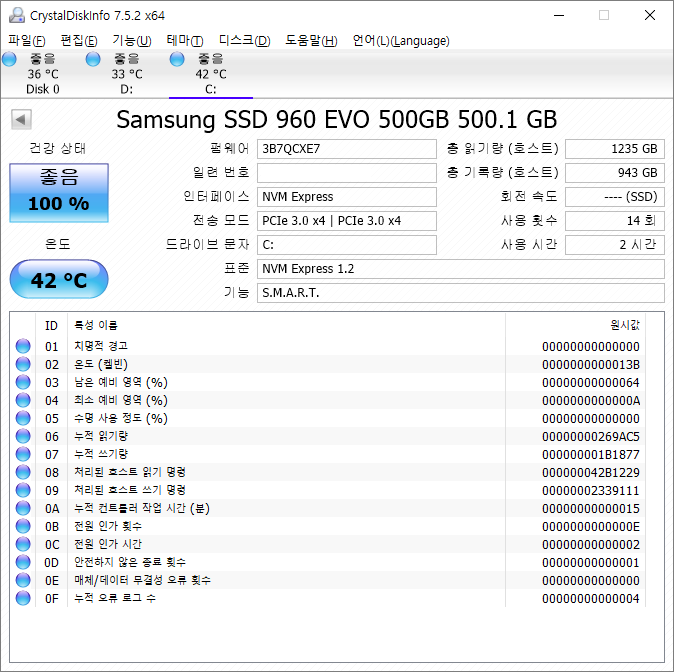Image resolution: width=674 pixels, height=672 pixels.
Task: Click the D: drive blue status orb
Action: [93, 59]
